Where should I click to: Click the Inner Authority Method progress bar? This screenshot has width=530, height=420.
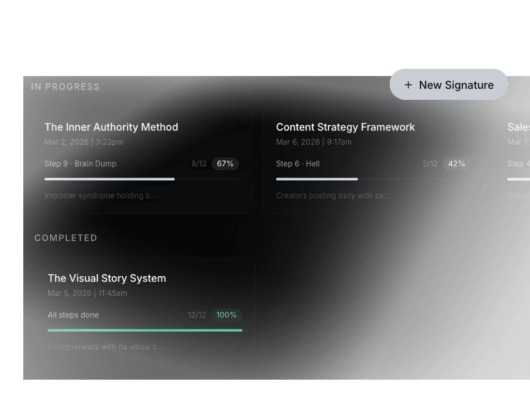tap(142, 179)
